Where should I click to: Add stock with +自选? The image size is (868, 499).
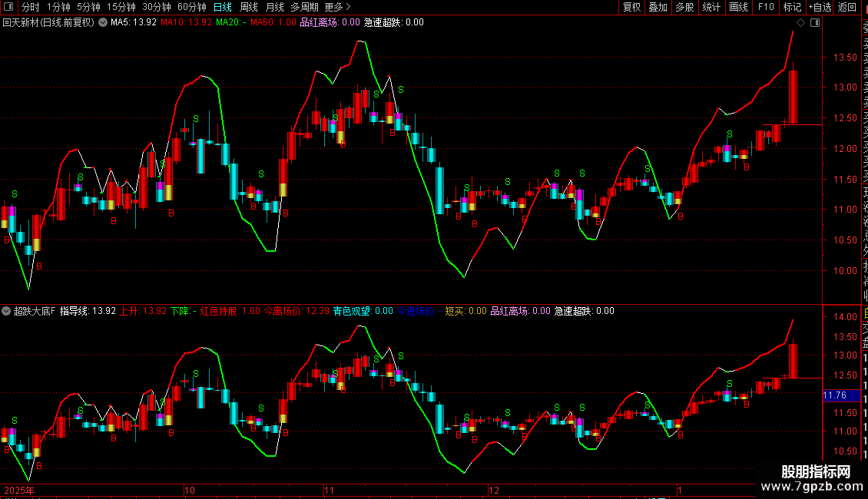pos(820,7)
